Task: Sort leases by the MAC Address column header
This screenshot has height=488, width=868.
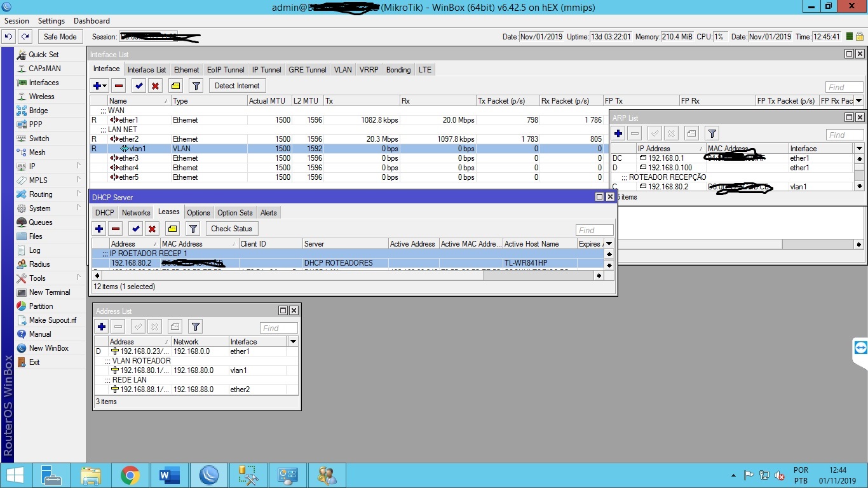Action: [199, 244]
